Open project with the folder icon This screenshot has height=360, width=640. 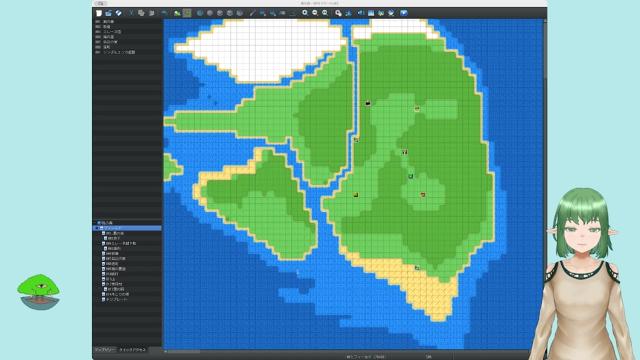109,13
